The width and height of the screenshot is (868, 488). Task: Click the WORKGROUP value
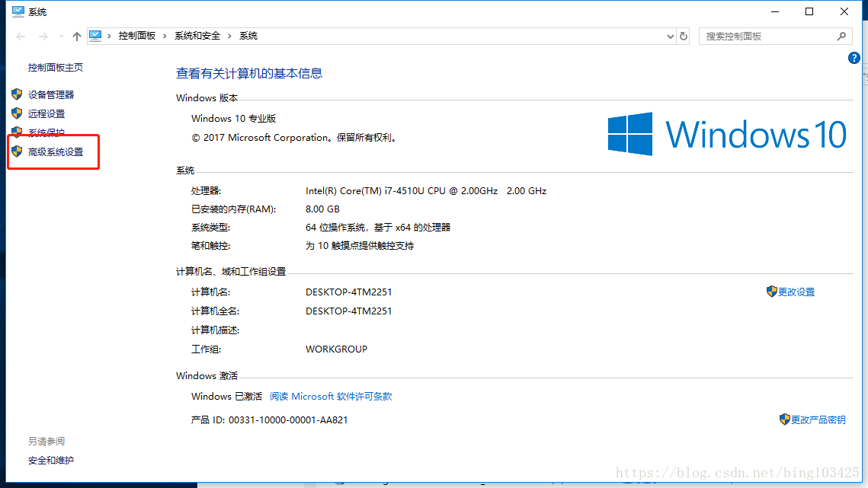point(336,349)
